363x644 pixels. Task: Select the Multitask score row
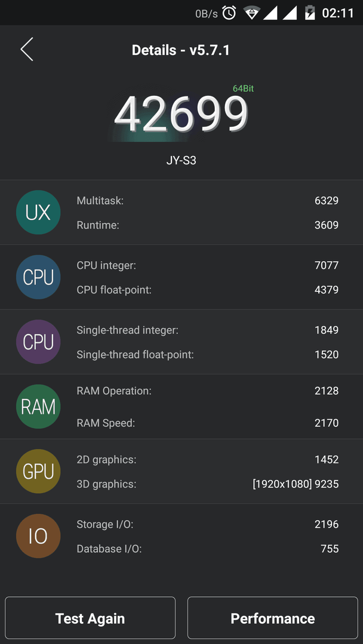[208, 200]
